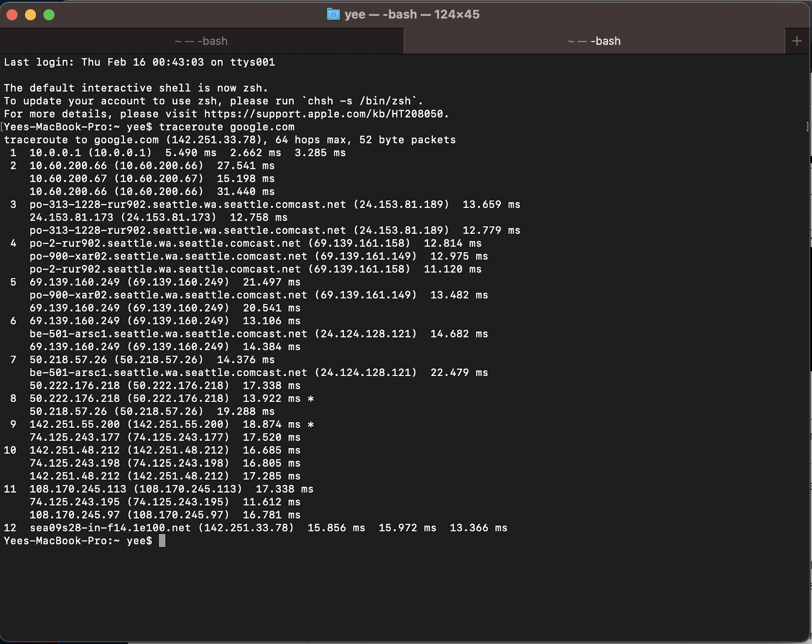Viewport: 812px width, 644px height.
Task: Click the new tab plus button
Action: click(x=797, y=41)
